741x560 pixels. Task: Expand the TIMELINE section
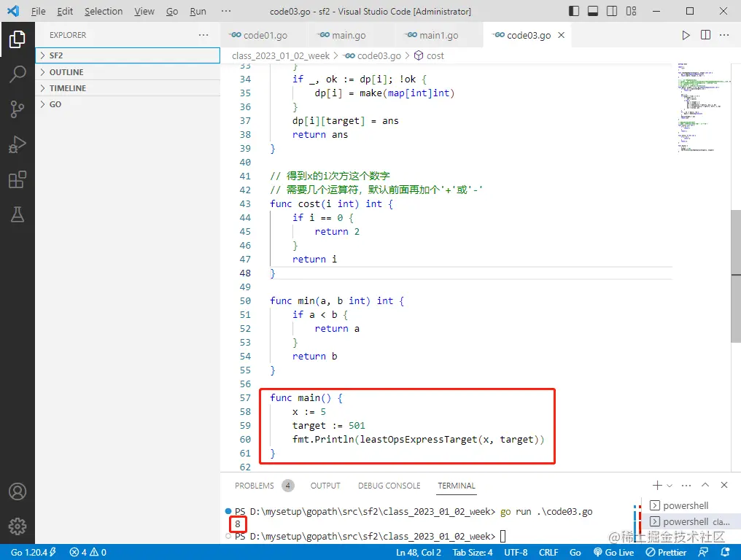[x=128, y=88]
